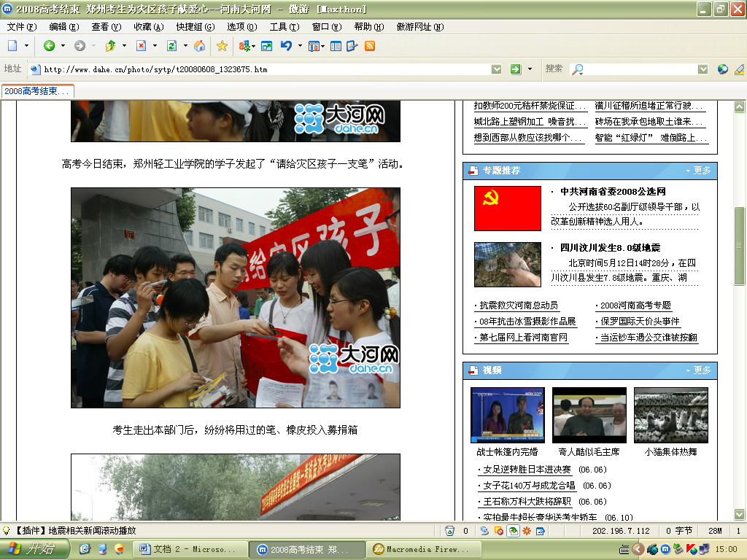Viewport: 747px width, 560px height.
Task: Open the 2008河南高考专题 link
Action: (x=635, y=306)
